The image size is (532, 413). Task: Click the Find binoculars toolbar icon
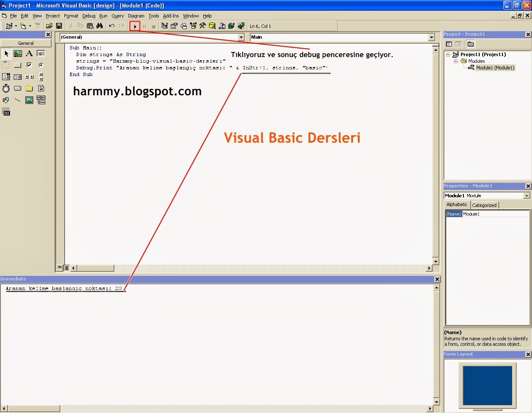click(x=100, y=25)
